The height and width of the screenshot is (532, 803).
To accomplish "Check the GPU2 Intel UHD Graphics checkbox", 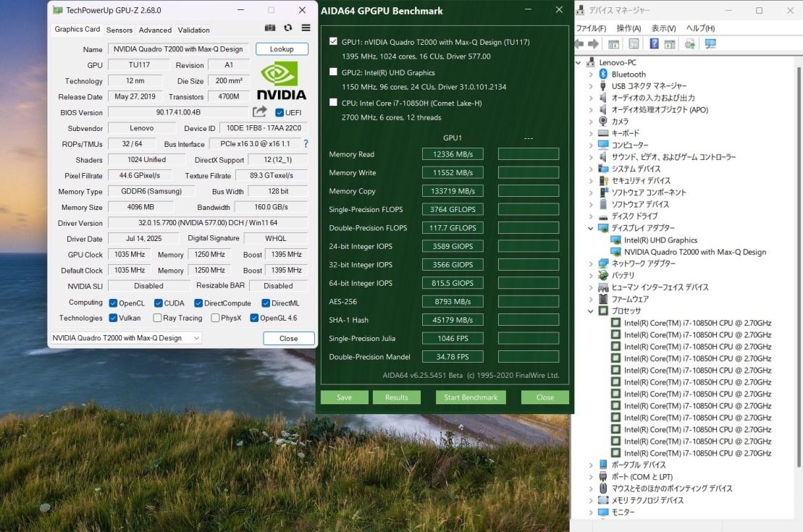I will [333, 72].
